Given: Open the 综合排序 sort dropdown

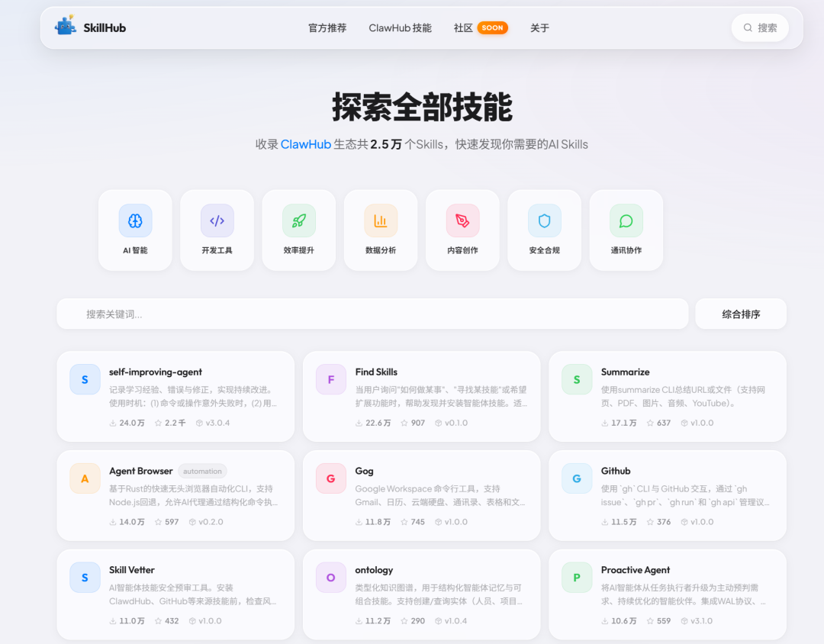Looking at the screenshot, I should pyautogui.click(x=741, y=314).
